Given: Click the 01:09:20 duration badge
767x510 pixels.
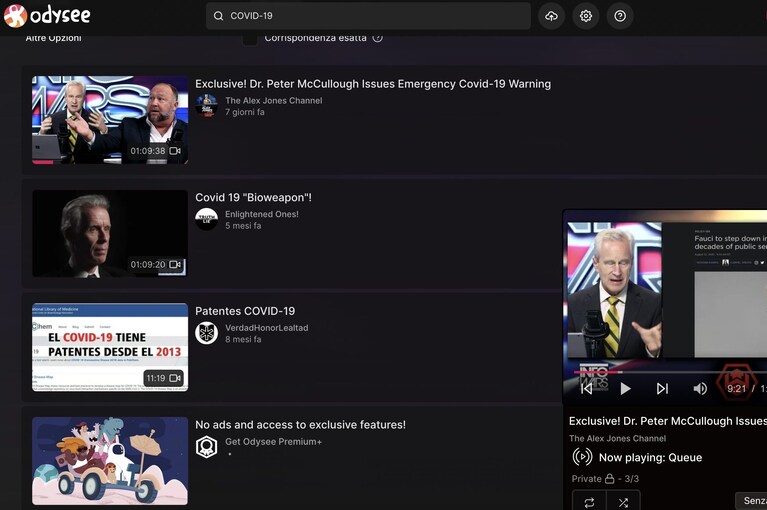Looking at the screenshot, I should coord(156,265).
